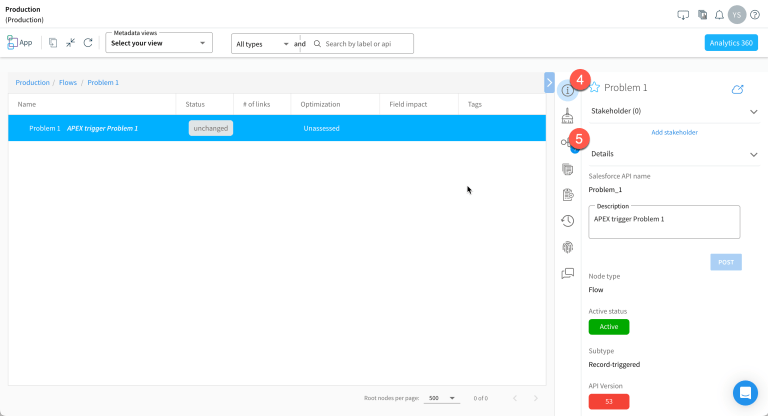Open the root nodes per page selector
The height and width of the screenshot is (416, 768).
click(x=442, y=398)
